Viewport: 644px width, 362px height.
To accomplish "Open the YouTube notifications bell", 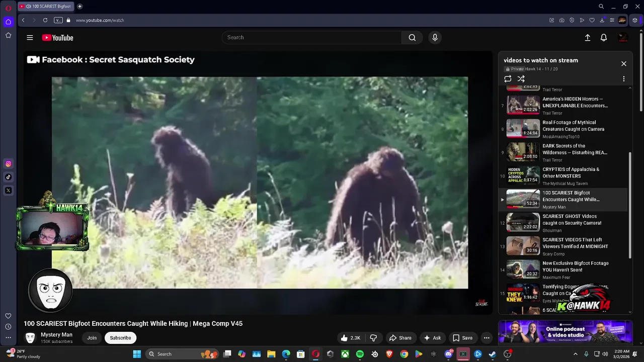I will [x=604, y=38].
